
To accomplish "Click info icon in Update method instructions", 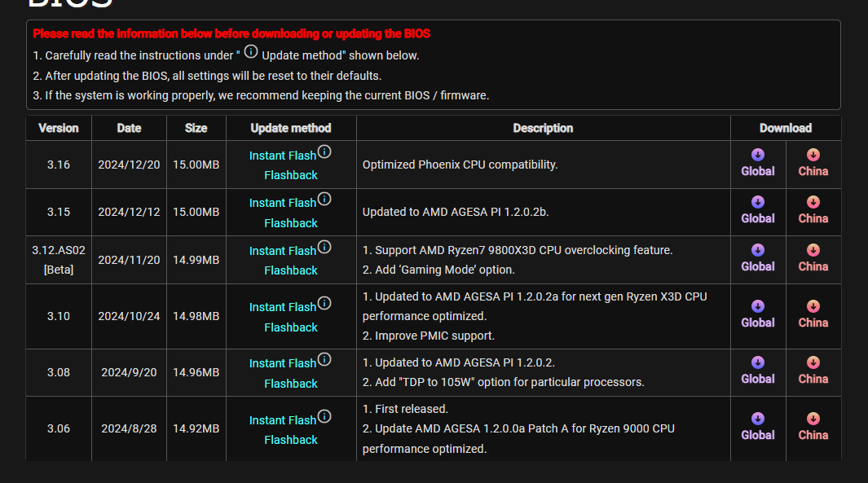I will (251, 52).
